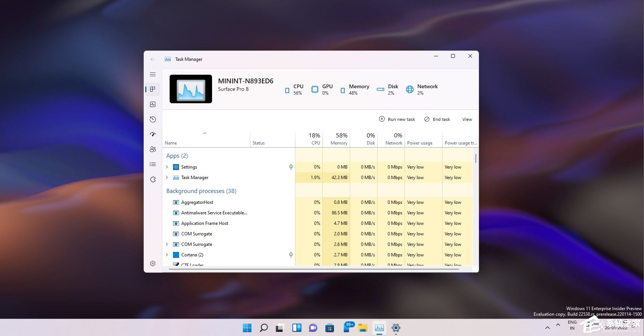This screenshot has width=644, height=336.
Task: Click the Windows Start button
Action: (247, 328)
